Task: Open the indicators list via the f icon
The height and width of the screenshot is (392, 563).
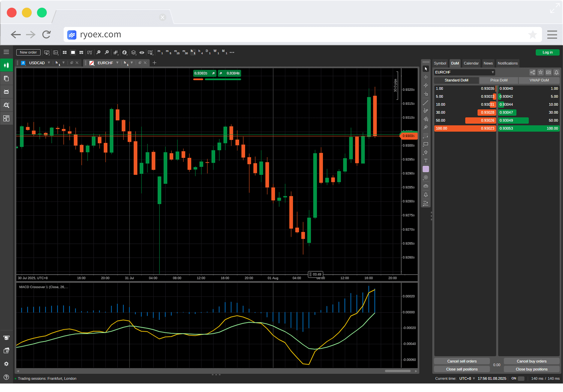Action: [x=125, y=52]
